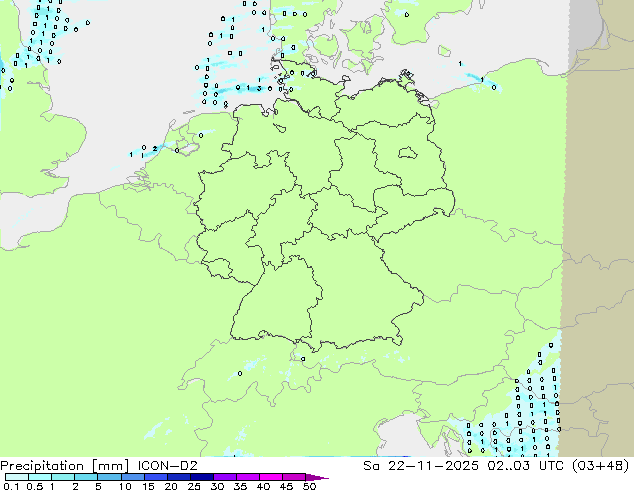Select the 15–20 mm legend color swatch
This screenshot has width=634, height=490.
point(155,477)
